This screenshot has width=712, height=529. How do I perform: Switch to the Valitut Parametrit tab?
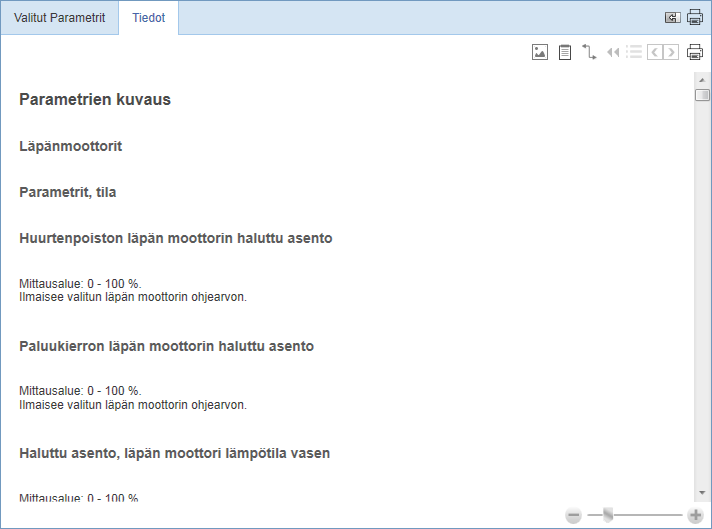(59, 18)
